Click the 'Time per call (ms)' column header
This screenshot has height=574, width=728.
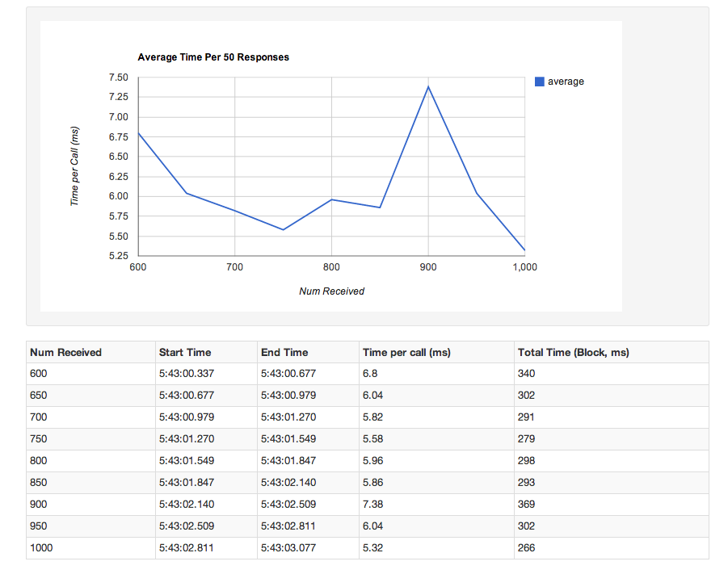coord(406,352)
